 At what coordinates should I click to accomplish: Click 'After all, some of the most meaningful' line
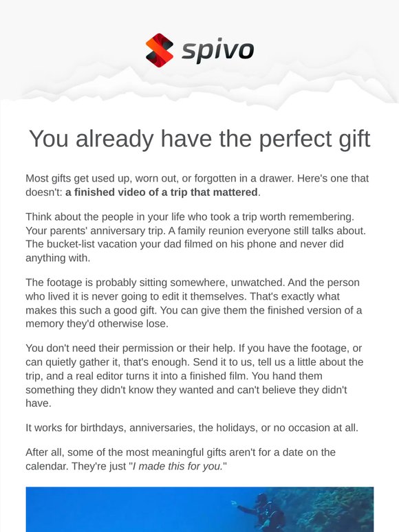(181, 452)
